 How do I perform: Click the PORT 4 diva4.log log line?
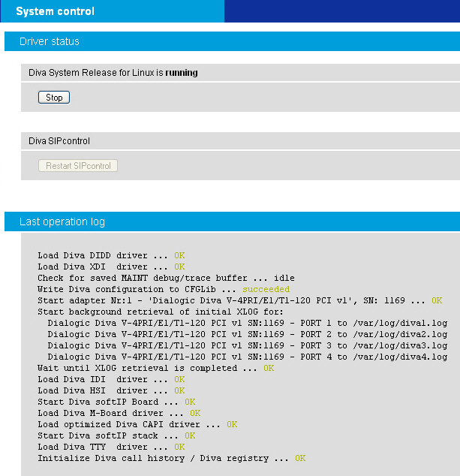point(248,357)
